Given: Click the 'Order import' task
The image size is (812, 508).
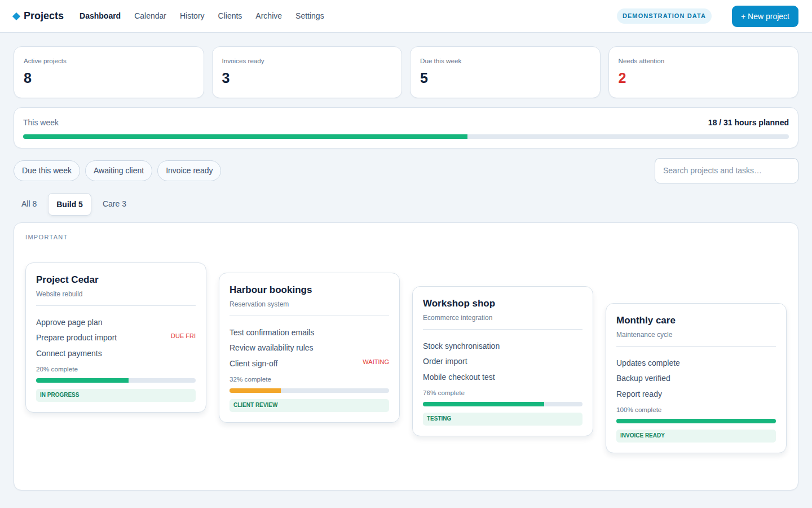Looking at the screenshot, I should click(x=445, y=361).
